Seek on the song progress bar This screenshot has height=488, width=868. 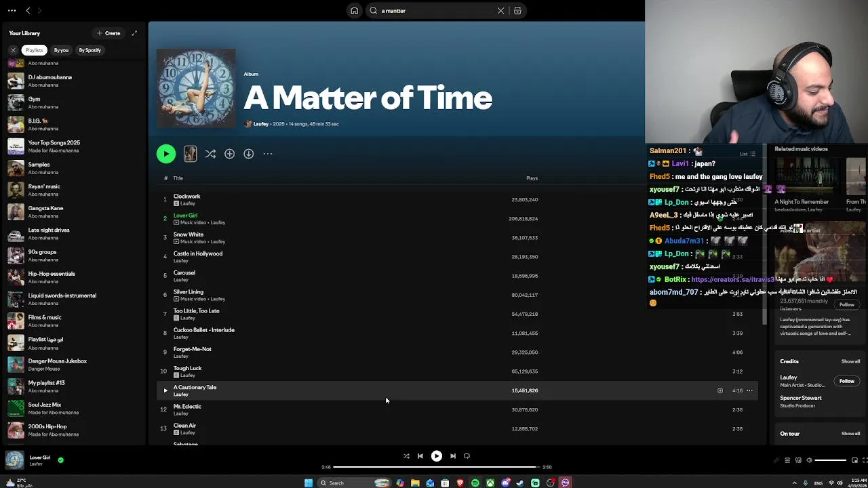[x=437, y=467]
